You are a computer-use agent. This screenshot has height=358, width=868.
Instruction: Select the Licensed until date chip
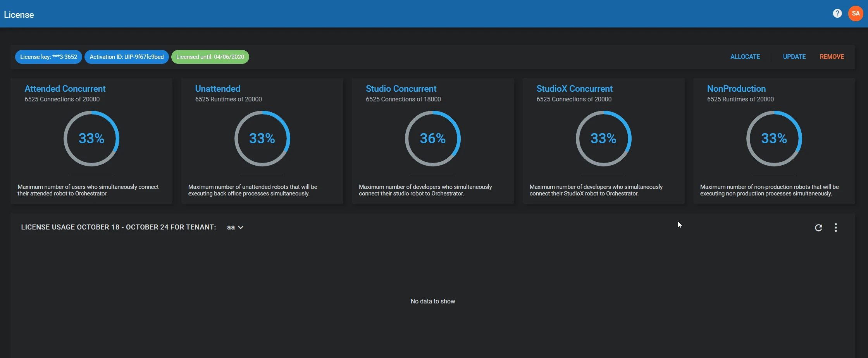click(x=210, y=57)
